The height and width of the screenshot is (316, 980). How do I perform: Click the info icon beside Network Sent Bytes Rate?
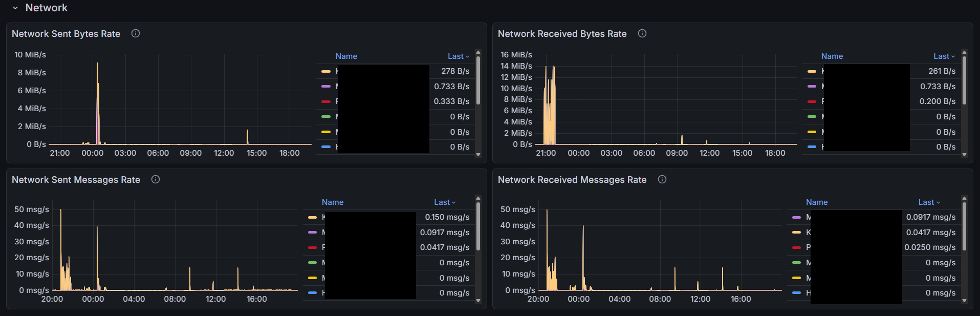point(136,33)
